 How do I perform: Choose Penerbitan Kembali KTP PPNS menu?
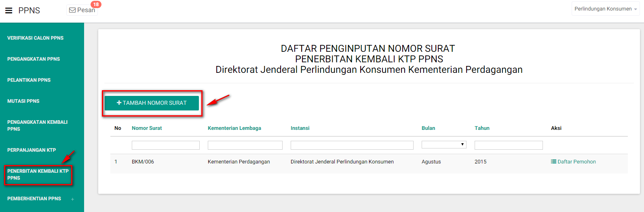[x=38, y=174]
